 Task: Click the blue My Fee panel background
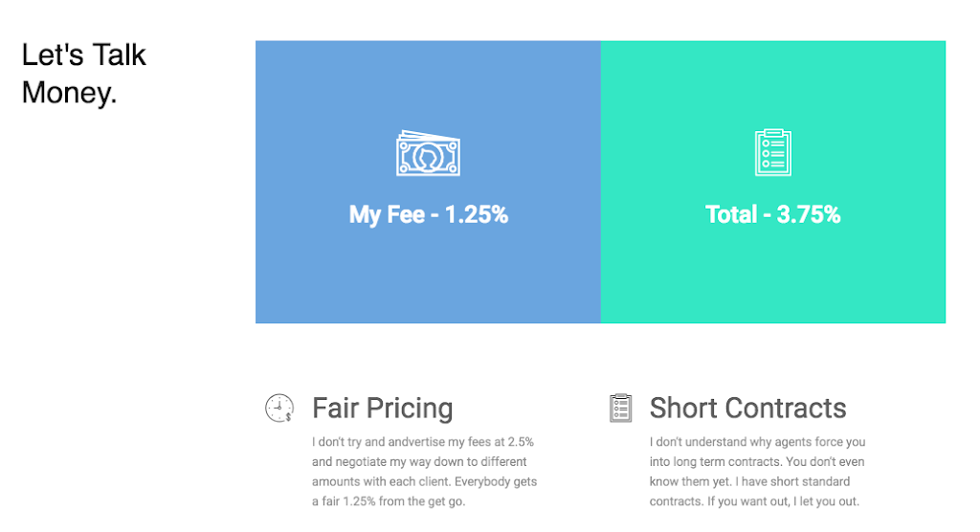pyautogui.click(x=428, y=281)
